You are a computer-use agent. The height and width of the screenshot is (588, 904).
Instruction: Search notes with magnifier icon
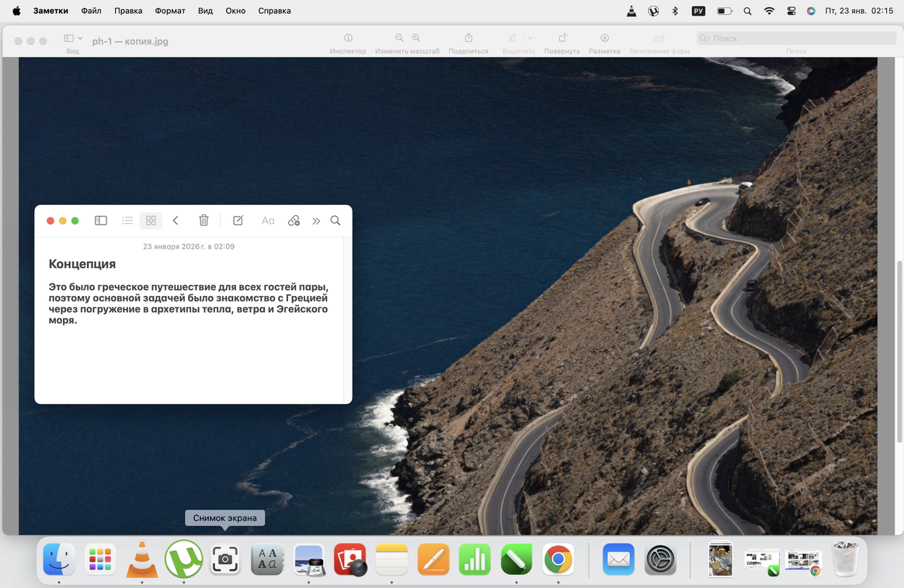(336, 221)
